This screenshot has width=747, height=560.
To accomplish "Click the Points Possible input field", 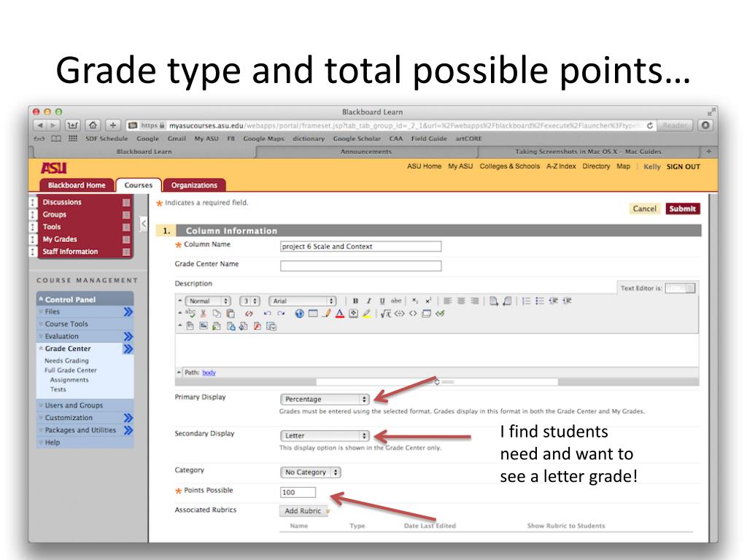I will (298, 492).
